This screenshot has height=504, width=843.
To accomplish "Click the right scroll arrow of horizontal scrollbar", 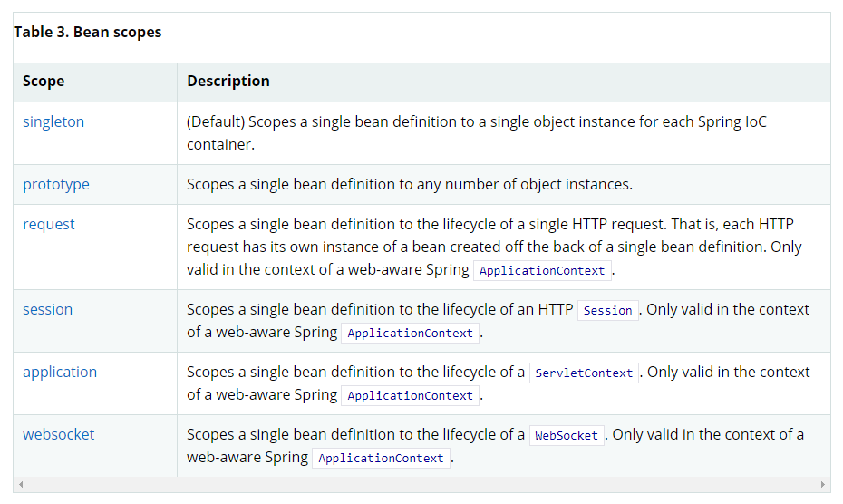I will (x=822, y=485).
